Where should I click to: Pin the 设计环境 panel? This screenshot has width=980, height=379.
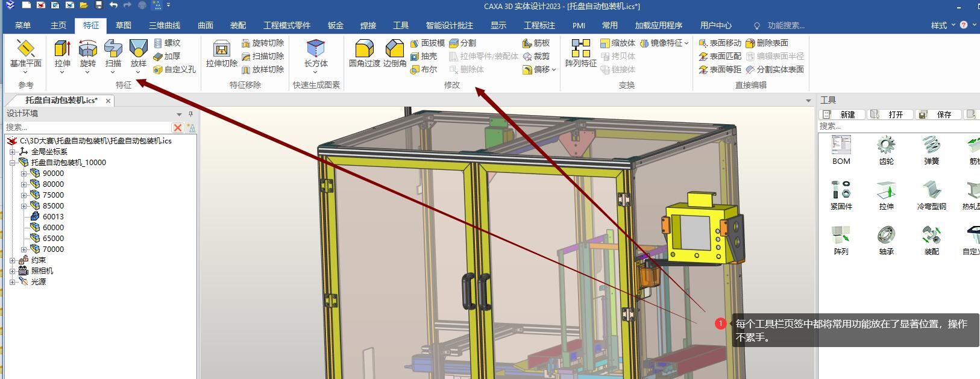(190, 114)
